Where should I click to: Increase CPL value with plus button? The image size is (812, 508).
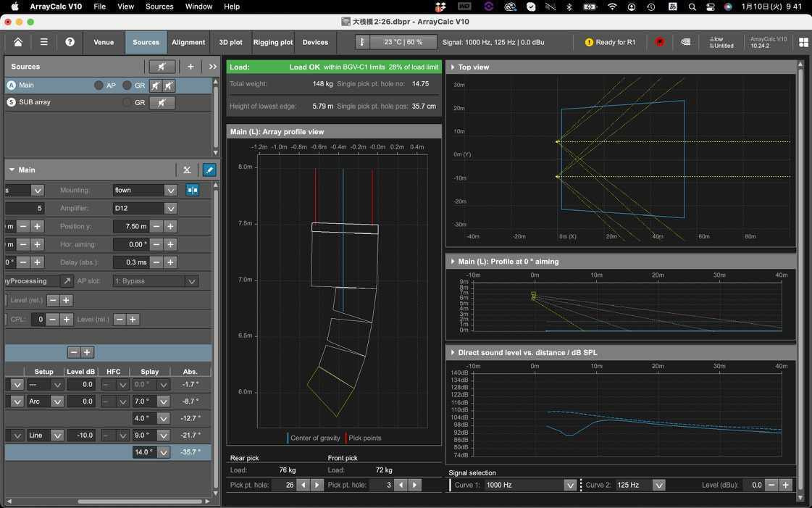[67, 320]
